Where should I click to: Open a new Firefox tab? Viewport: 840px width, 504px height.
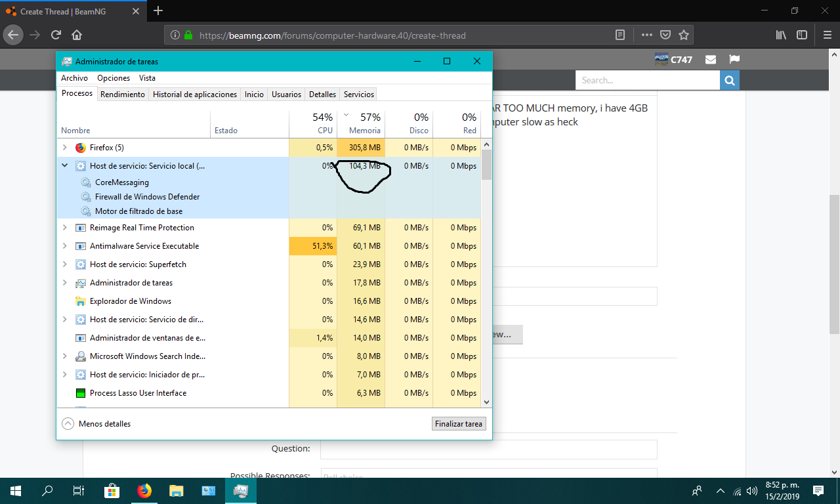[158, 11]
